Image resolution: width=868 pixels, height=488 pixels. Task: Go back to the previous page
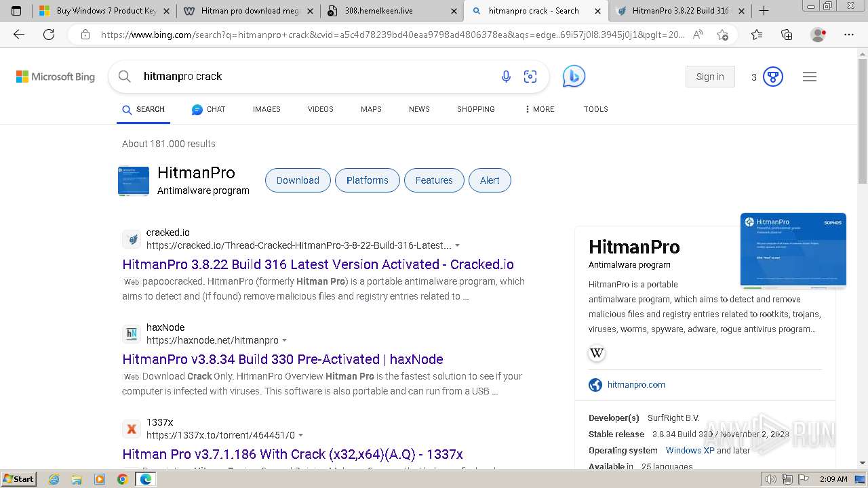click(x=19, y=35)
